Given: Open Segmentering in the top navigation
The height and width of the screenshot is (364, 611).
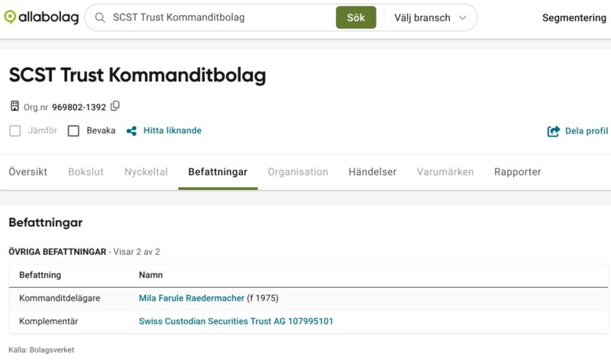Looking at the screenshot, I should click(x=574, y=18).
